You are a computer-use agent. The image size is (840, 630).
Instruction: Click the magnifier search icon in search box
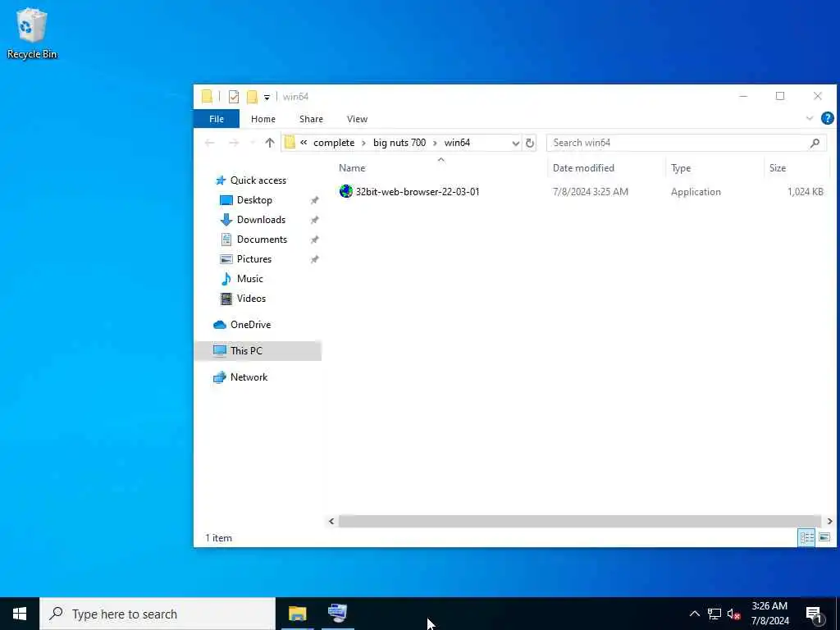click(x=815, y=143)
